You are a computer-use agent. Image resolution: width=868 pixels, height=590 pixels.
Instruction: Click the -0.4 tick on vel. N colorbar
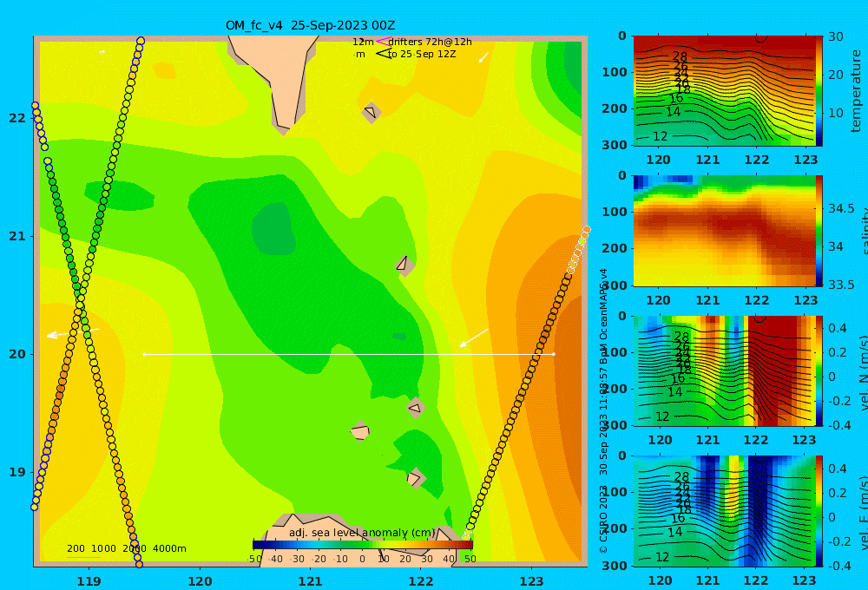(x=838, y=425)
